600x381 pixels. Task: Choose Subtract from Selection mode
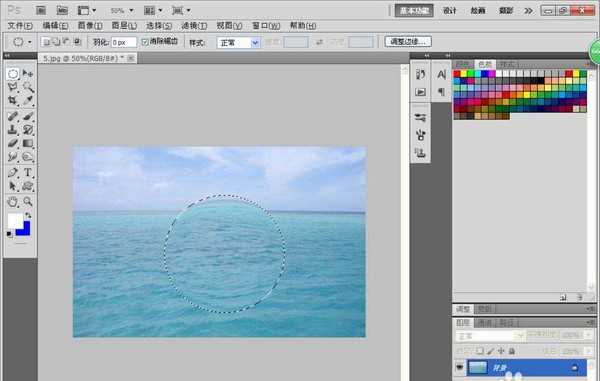[x=66, y=42]
